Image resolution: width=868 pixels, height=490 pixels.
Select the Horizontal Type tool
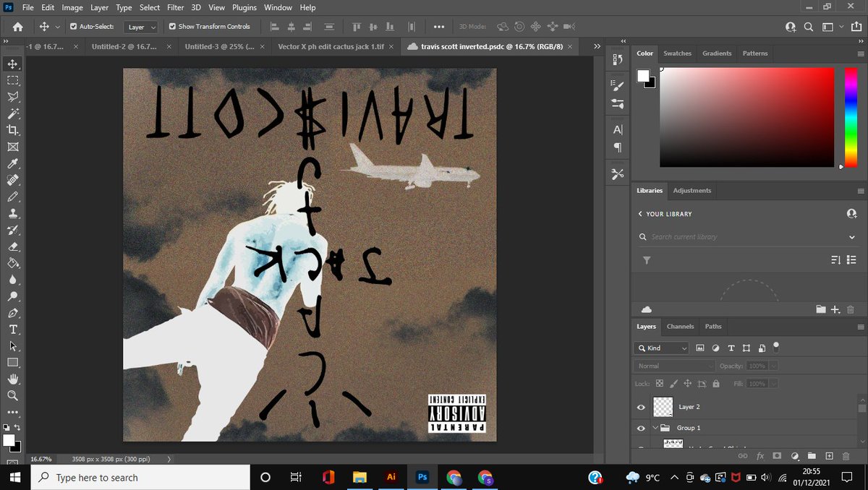(x=12, y=330)
